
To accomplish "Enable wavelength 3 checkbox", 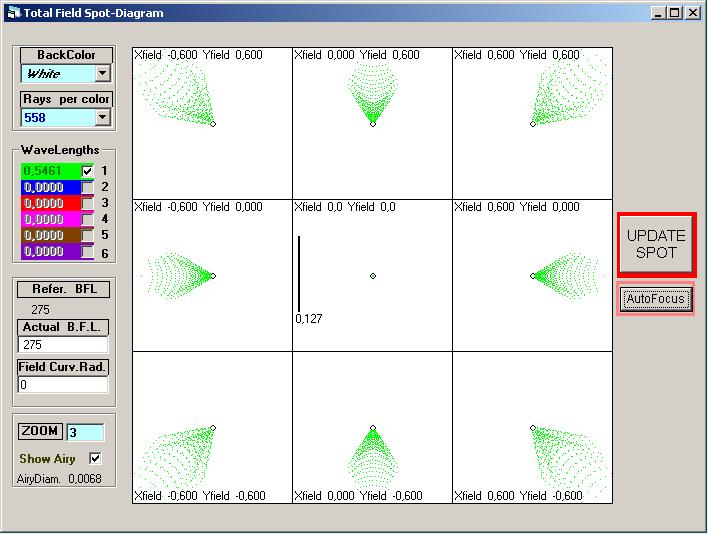I will [x=87, y=203].
